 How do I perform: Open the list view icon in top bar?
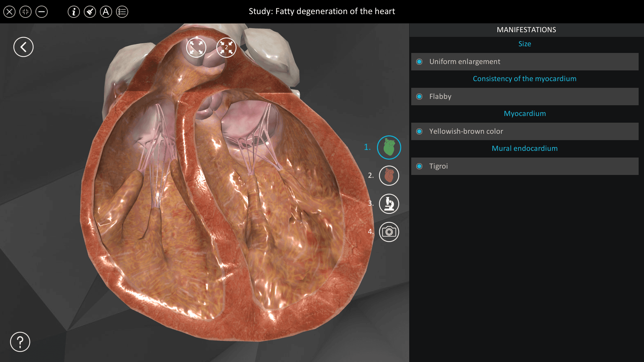click(x=122, y=12)
